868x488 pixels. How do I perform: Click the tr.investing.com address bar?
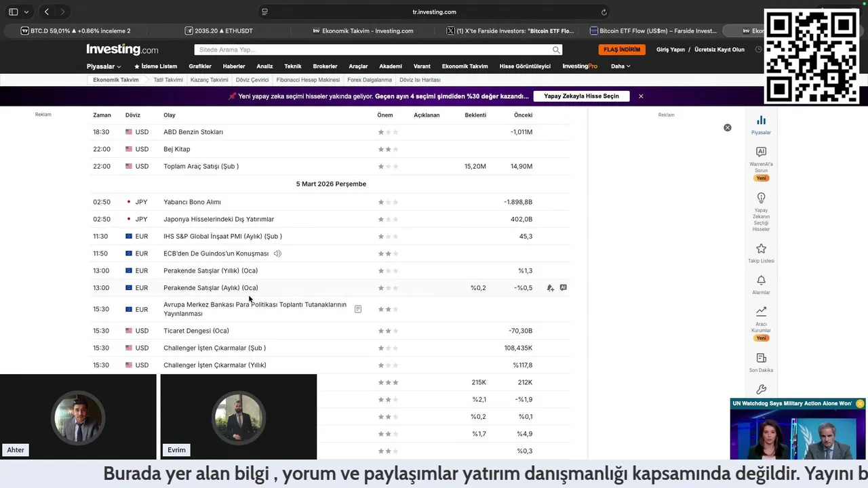click(x=434, y=12)
